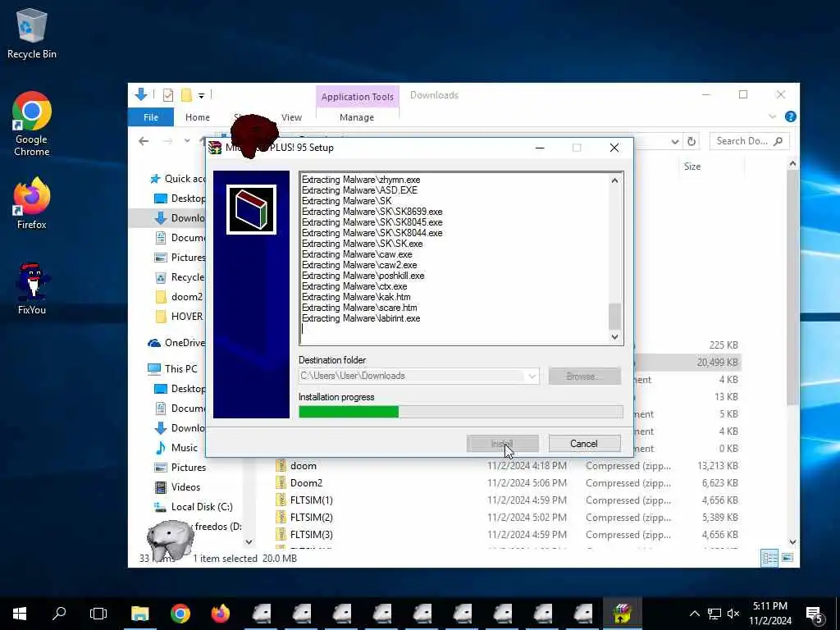Open Task View on the taskbar

click(98, 614)
